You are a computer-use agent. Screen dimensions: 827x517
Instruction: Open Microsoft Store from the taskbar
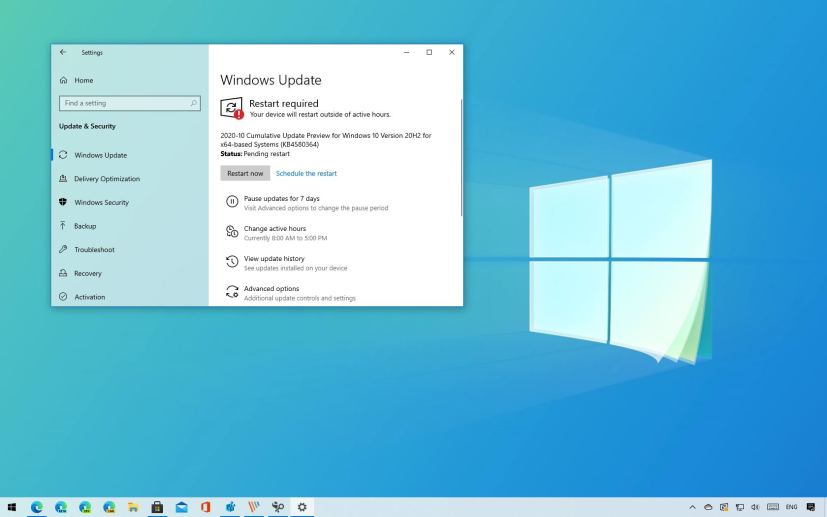(157, 507)
